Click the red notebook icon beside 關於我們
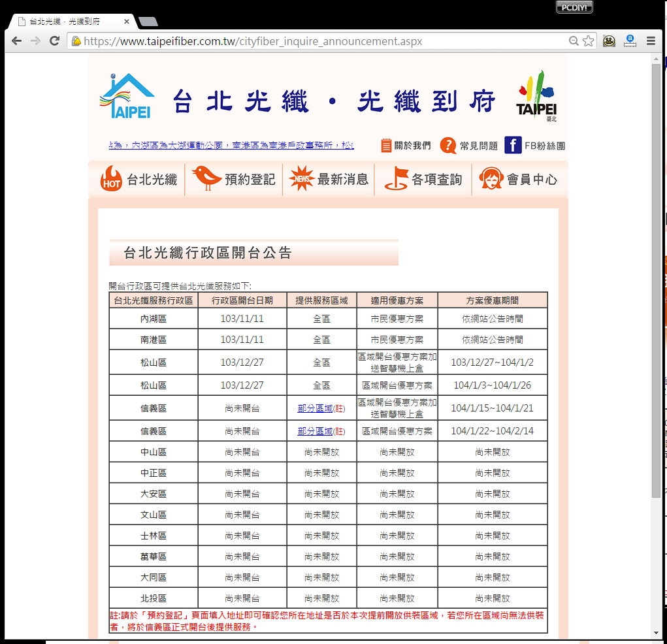 coord(386,146)
